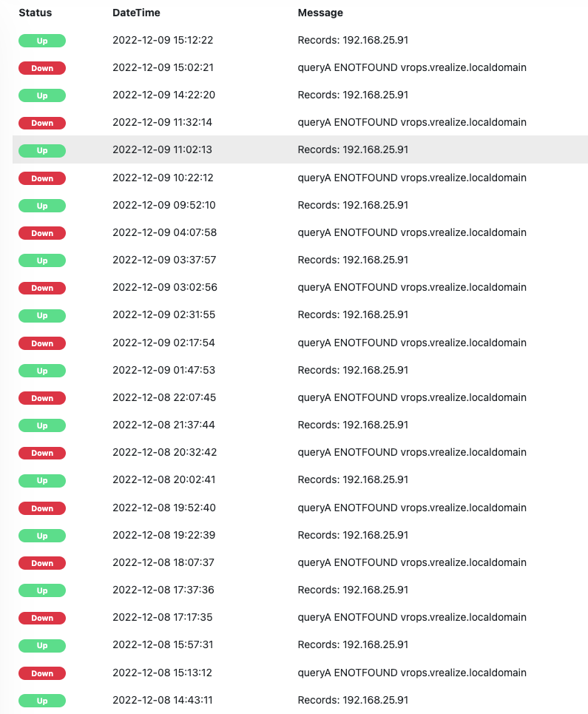This screenshot has width=588, height=714.
Task: Click the Down badge at 2022-12-09 04:07:58
Action: (42, 233)
